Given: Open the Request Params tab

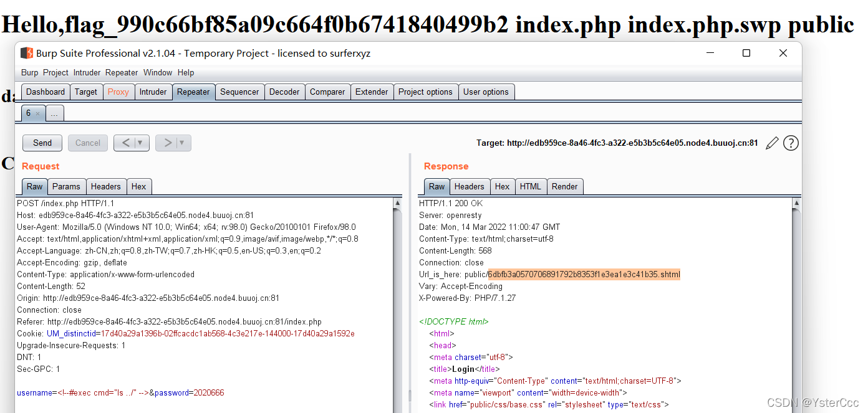Looking at the screenshot, I should coord(66,186).
